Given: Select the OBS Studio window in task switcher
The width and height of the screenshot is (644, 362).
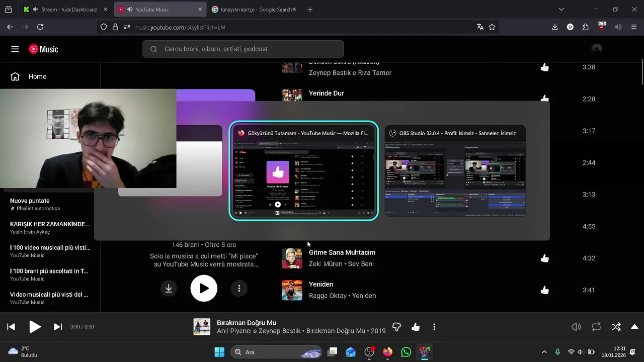Looking at the screenshot, I should [x=455, y=170].
